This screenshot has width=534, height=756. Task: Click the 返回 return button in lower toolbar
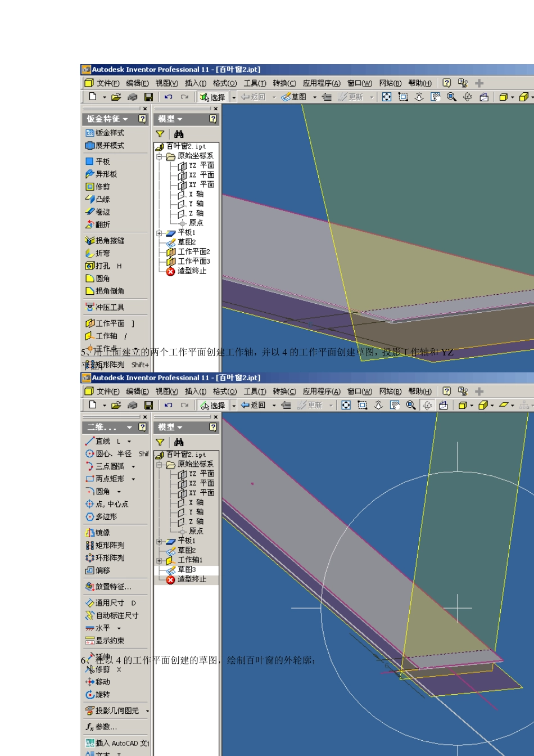click(x=253, y=405)
